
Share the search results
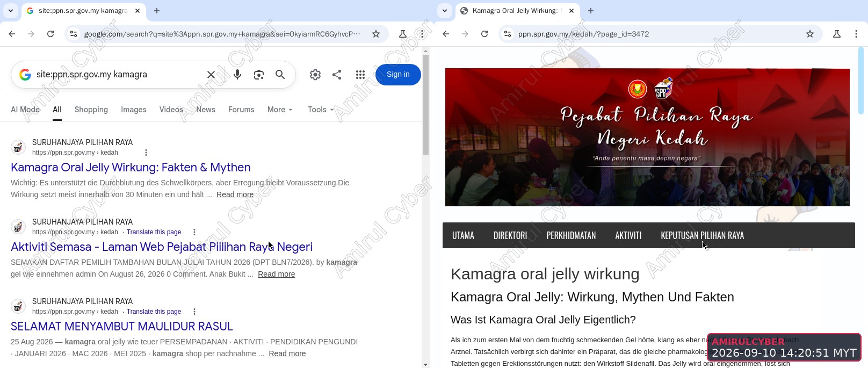[x=337, y=75]
